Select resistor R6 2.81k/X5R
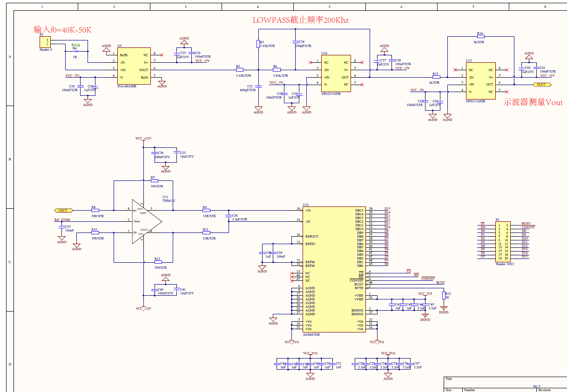The image size is (567, 392). point(277,70)
